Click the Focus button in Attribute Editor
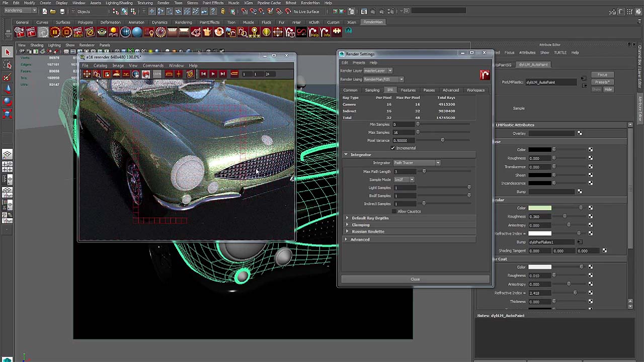The width and height of the screenshot is (644, 362). click(602, 75)
